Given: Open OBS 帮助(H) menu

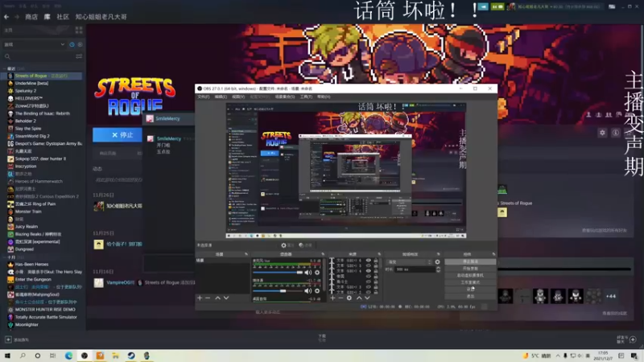Looking at the screenshot, I should (x=324, y=97).
